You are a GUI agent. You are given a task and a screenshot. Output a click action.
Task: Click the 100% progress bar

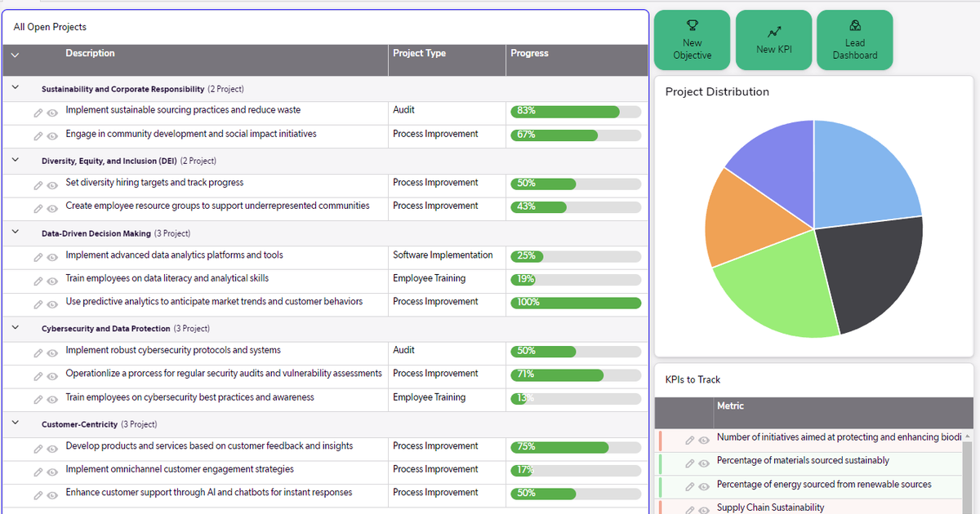[x=576, y=303]
